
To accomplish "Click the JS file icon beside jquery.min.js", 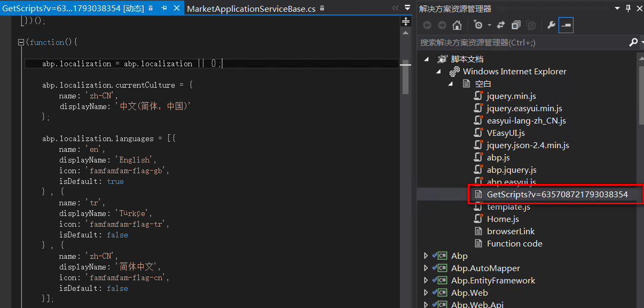I will [478, 96].
